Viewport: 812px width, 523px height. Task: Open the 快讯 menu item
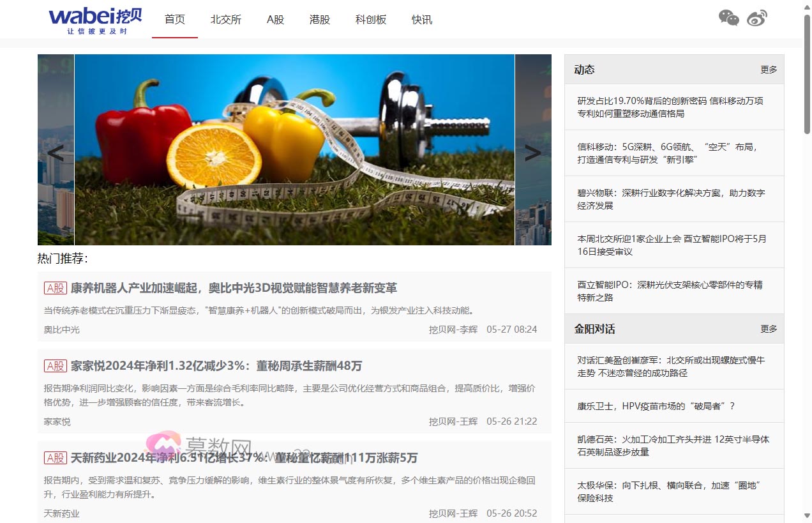[x=421, y=19]
